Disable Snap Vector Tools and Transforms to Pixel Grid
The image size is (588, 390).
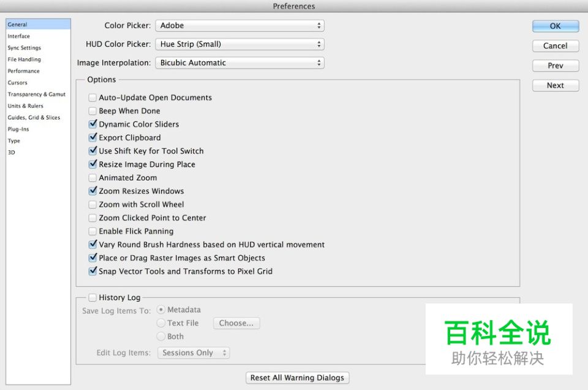click(92, 271)
